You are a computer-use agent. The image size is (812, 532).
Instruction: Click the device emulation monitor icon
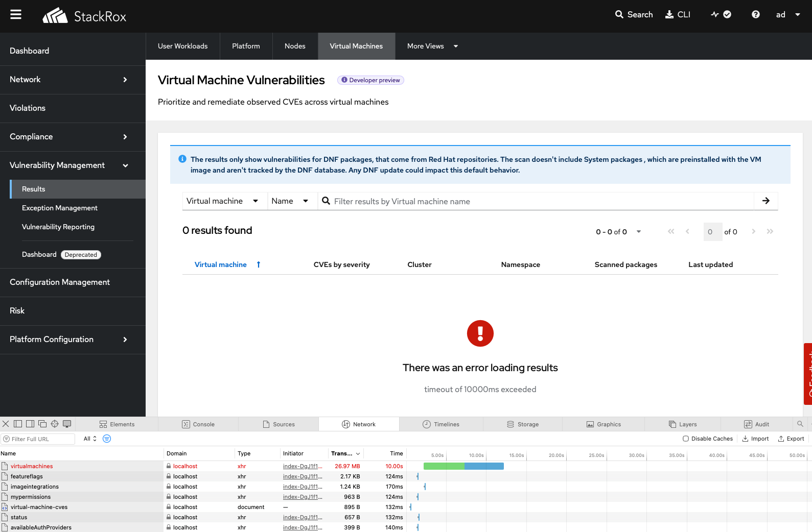67,424
